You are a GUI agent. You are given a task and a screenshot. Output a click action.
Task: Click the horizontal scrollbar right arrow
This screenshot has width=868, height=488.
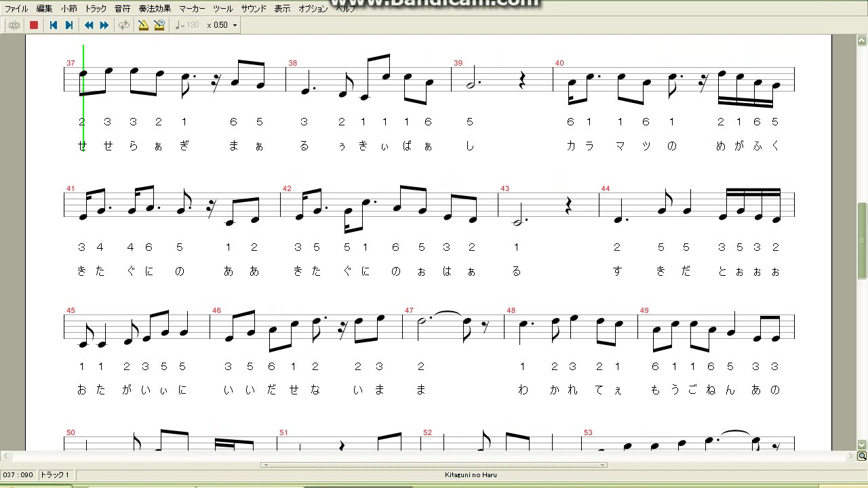point(852,457)
